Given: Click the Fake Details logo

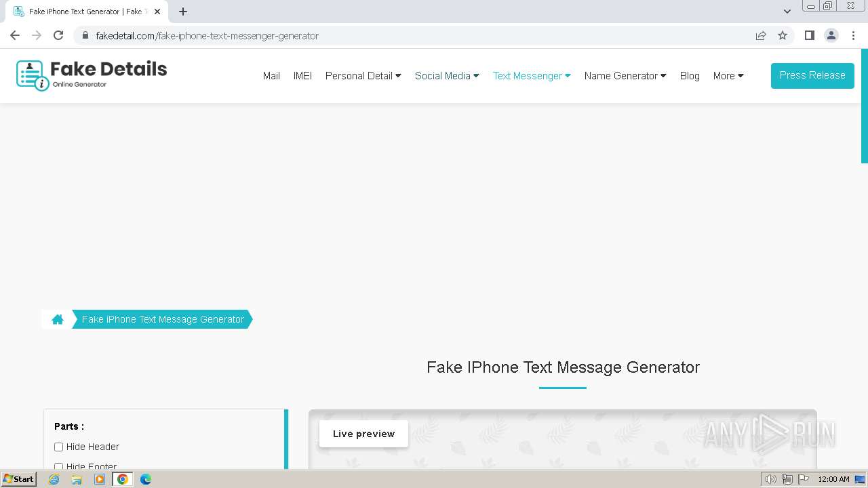Looking at the screenshot, I should (92, 75).
